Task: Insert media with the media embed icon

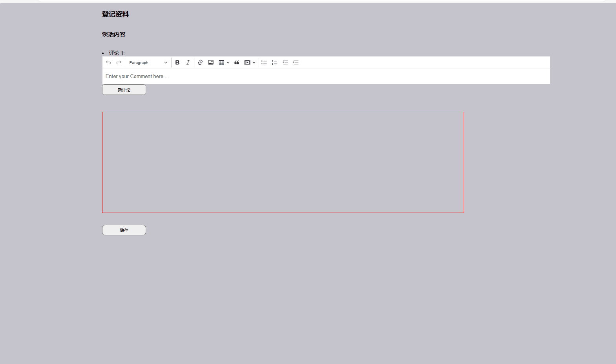Action: point(247,62)
